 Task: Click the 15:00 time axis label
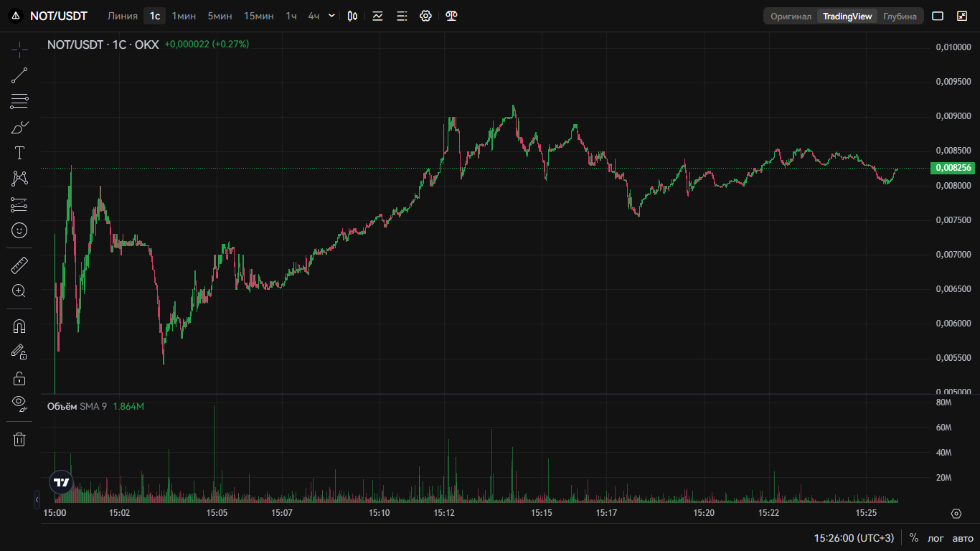[x=55, y=513]
